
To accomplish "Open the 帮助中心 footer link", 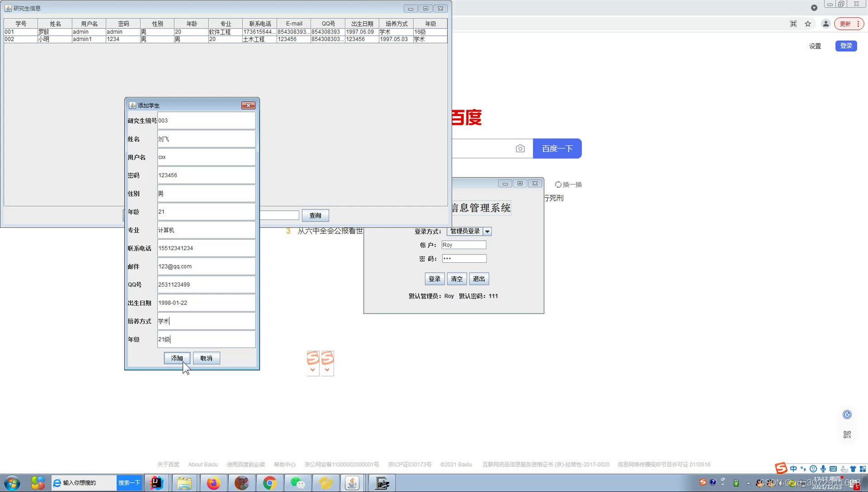I will [284, 464].
